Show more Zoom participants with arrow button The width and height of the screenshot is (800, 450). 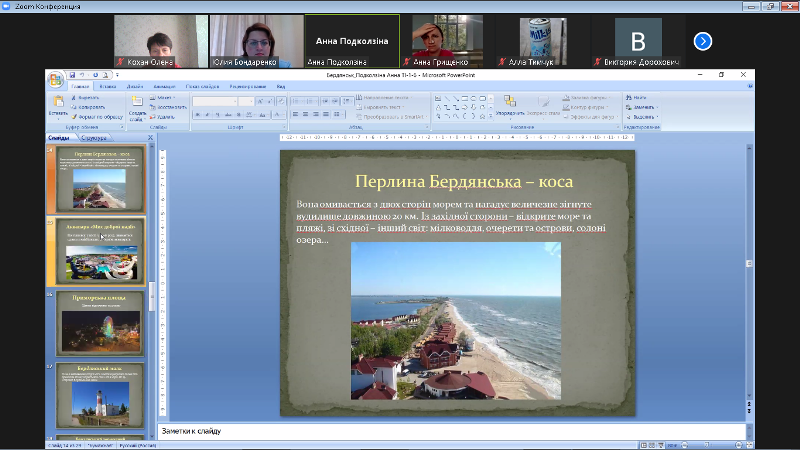point(703,41)
